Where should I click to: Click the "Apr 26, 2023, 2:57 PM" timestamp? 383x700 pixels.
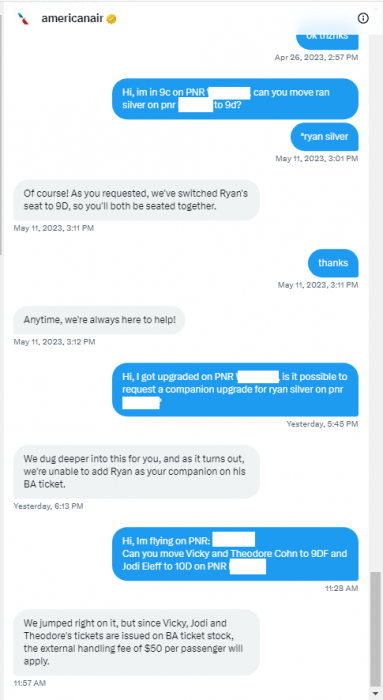316,57
